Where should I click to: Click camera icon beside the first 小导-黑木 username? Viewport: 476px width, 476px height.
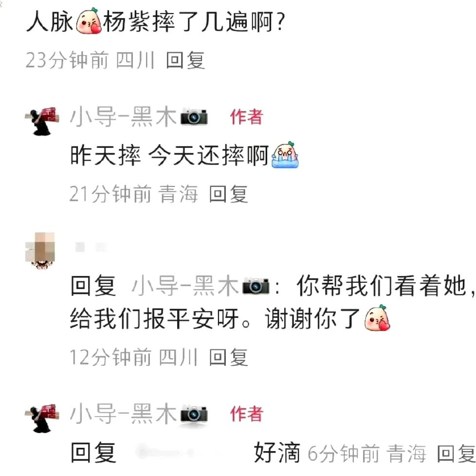(194, 117)
